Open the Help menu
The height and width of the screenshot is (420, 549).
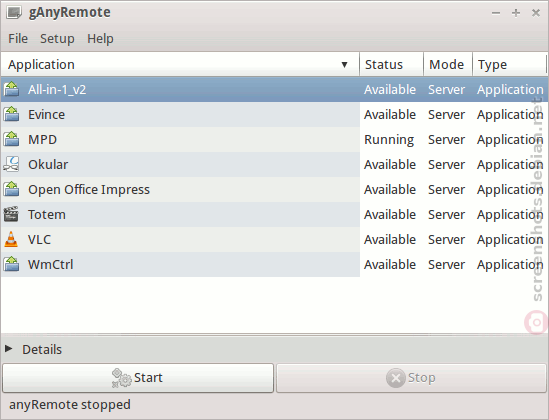tap(100, 38)
